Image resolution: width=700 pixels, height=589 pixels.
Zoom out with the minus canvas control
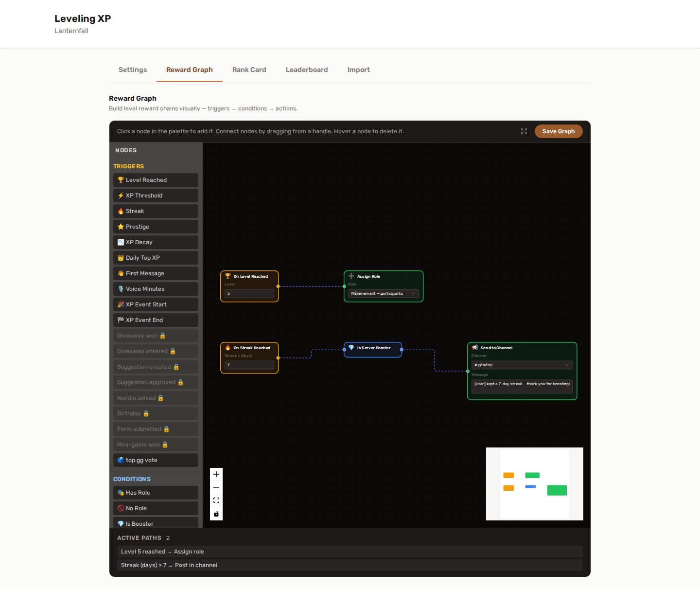click(216, 487)
